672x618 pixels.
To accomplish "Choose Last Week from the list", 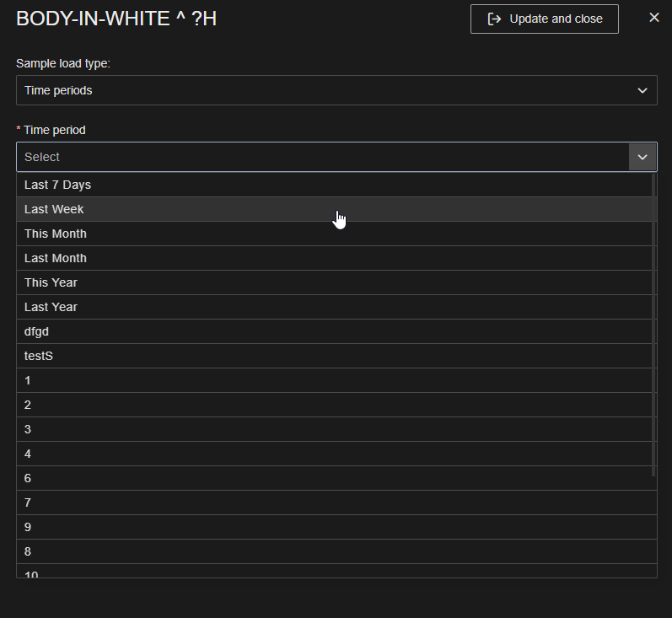I will [54, 209].
